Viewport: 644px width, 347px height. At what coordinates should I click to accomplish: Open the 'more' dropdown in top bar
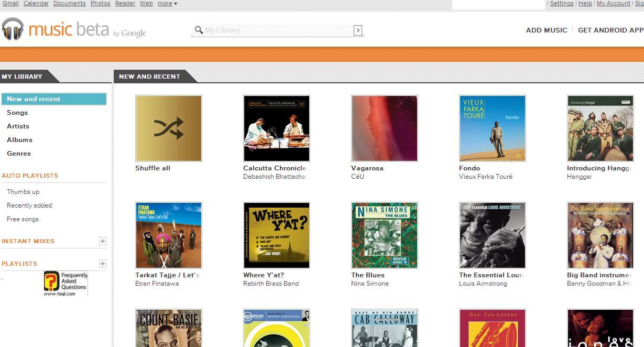[167, 4]
